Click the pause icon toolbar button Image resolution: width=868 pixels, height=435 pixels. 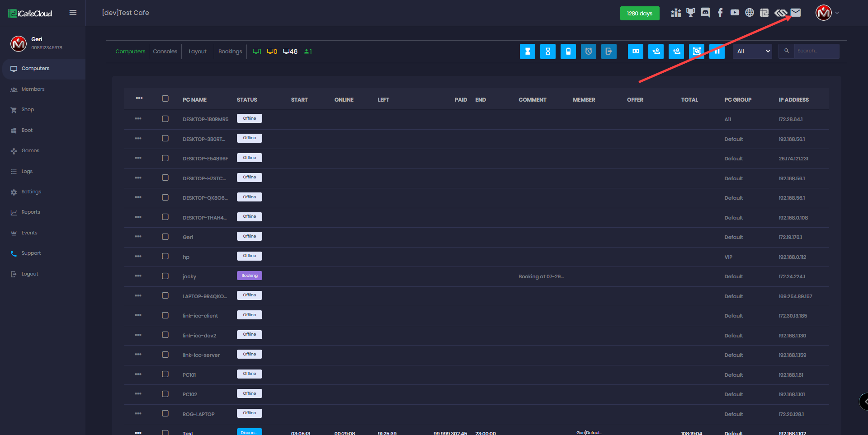717,51
